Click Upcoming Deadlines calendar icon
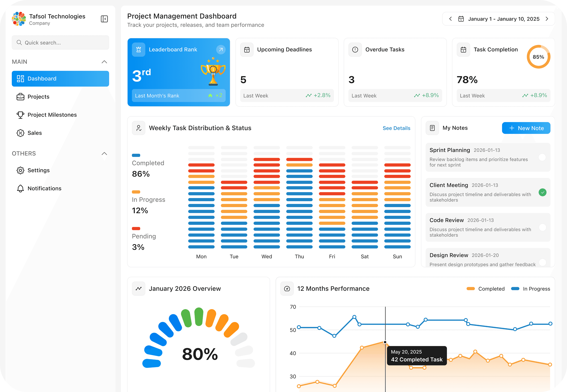This screenshot has width=567, height=392. coord(247,50)
